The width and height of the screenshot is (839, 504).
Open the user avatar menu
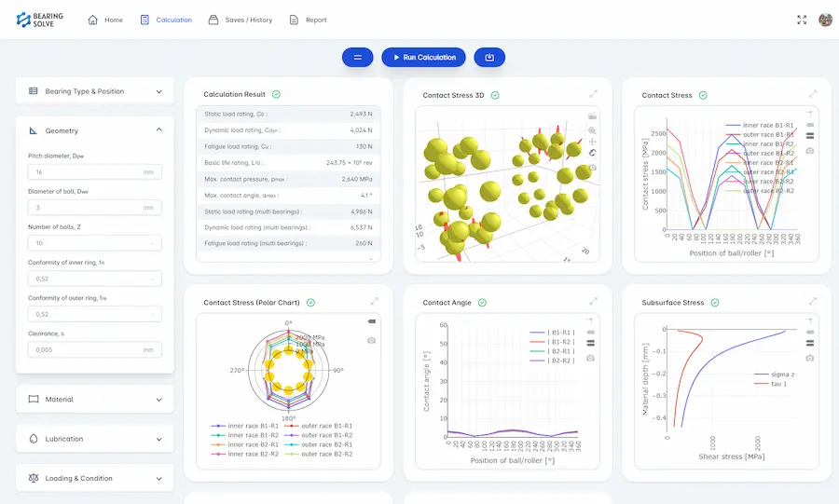[825, 20]
